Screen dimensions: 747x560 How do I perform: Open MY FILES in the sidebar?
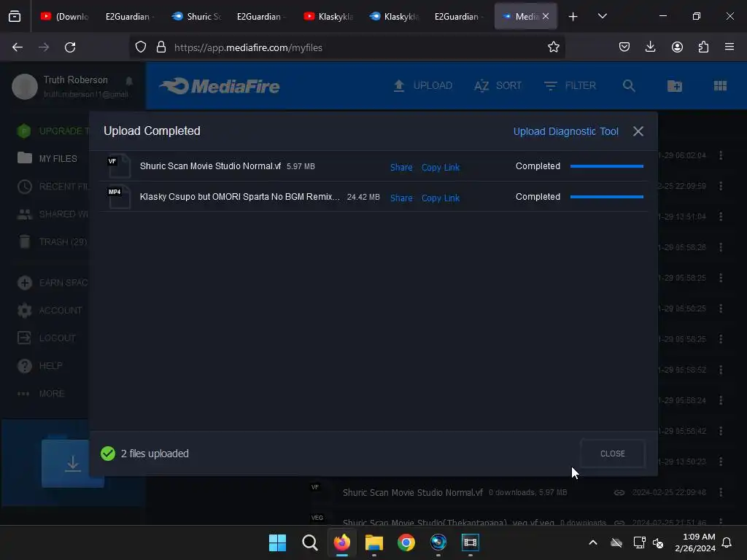point(47,158)
